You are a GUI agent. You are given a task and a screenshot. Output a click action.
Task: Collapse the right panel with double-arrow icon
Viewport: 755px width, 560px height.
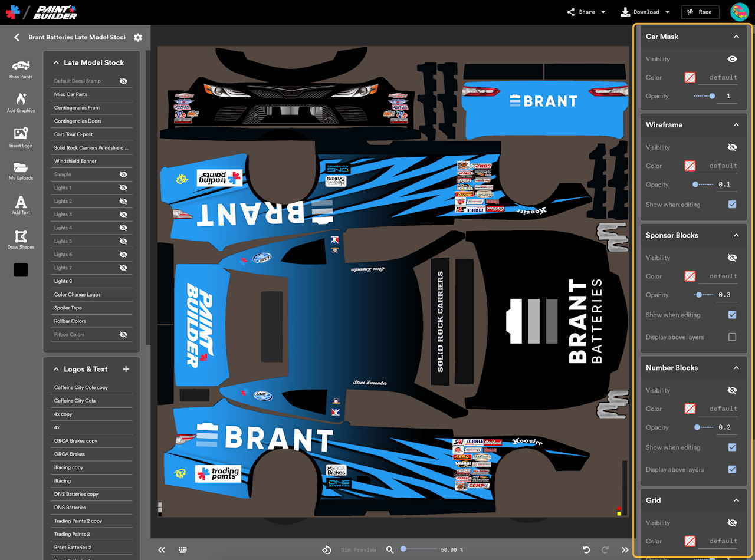coord(625,549)
